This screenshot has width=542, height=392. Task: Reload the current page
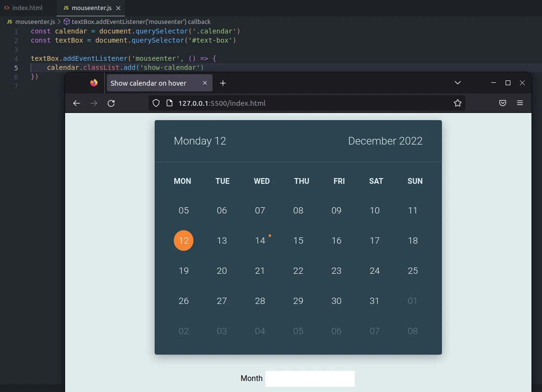point(111,103)
